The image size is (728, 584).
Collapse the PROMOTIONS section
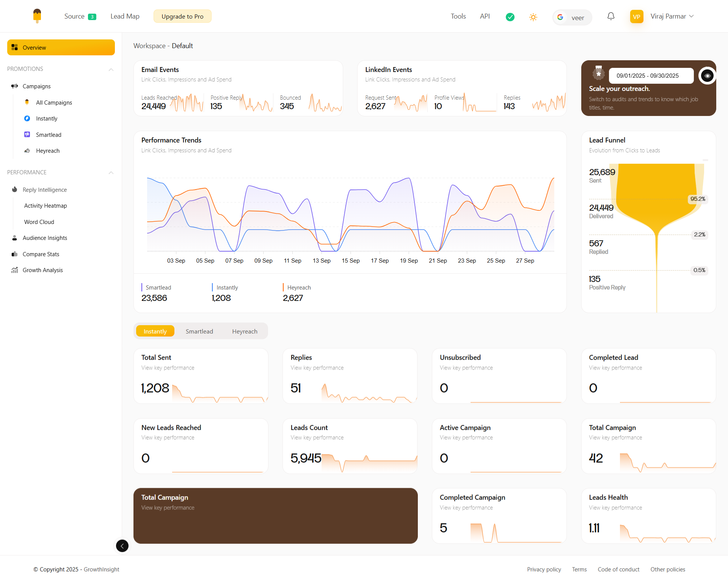[x=111, y=69]
